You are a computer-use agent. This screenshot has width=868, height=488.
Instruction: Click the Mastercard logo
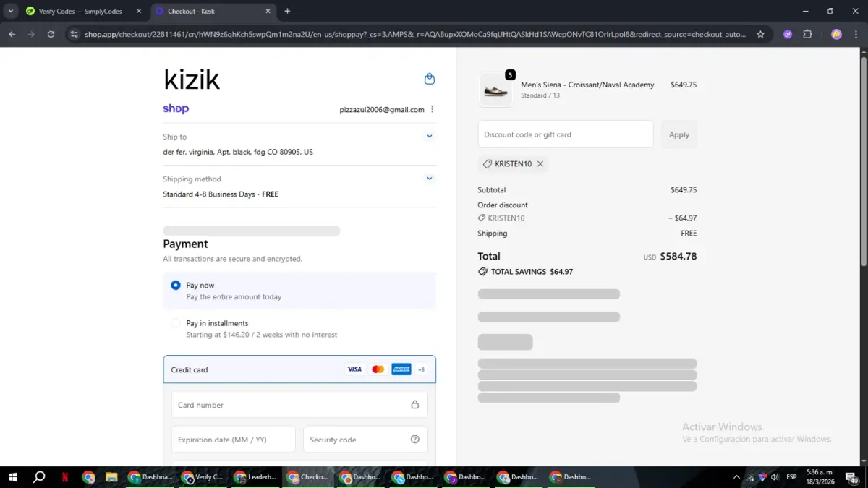378,369
